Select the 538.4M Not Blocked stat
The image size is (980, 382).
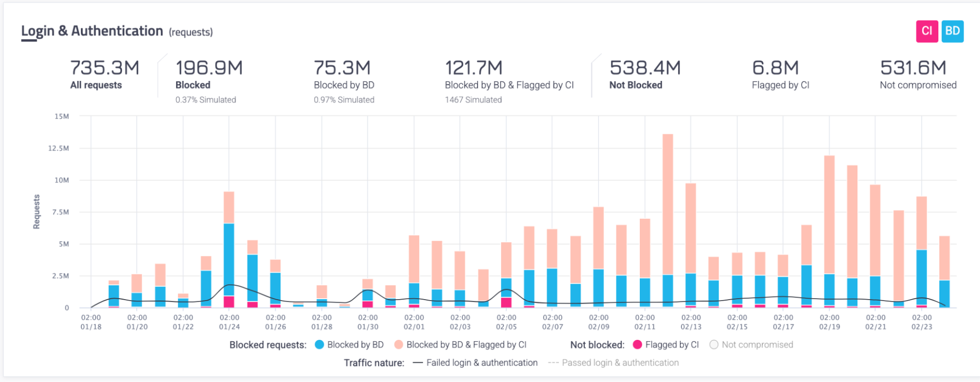(x=645, y=75)
